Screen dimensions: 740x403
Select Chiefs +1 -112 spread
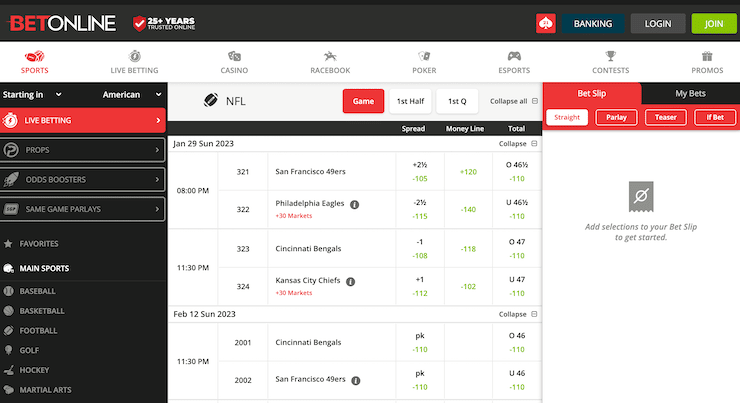pyautogui.click(x=420, y=286)
